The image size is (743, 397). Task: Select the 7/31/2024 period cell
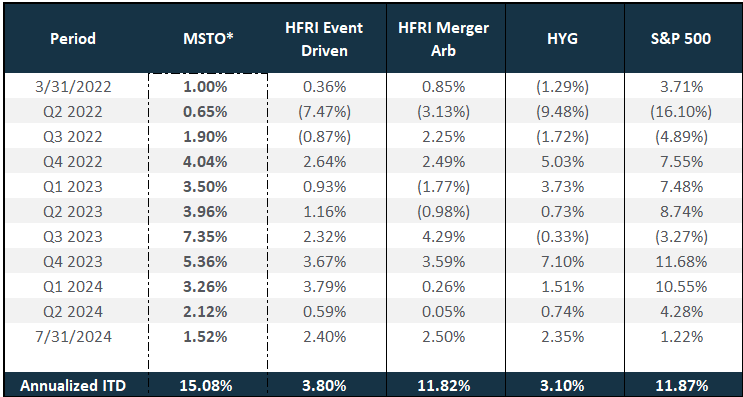pos(73,337)
